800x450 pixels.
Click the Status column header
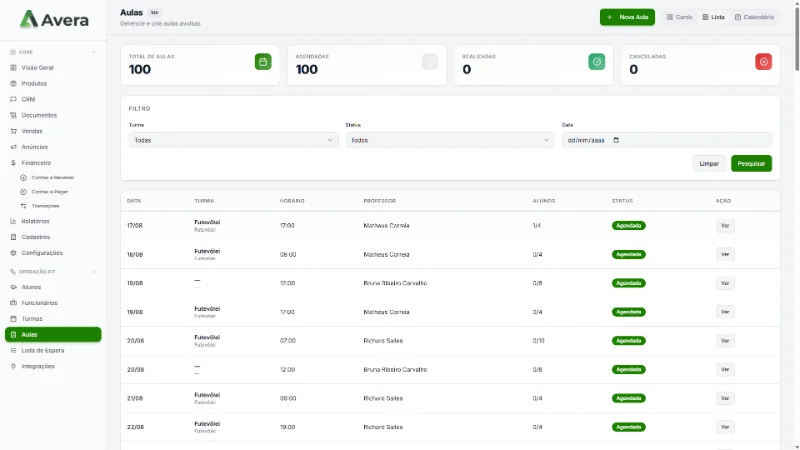tap(622, 201)
